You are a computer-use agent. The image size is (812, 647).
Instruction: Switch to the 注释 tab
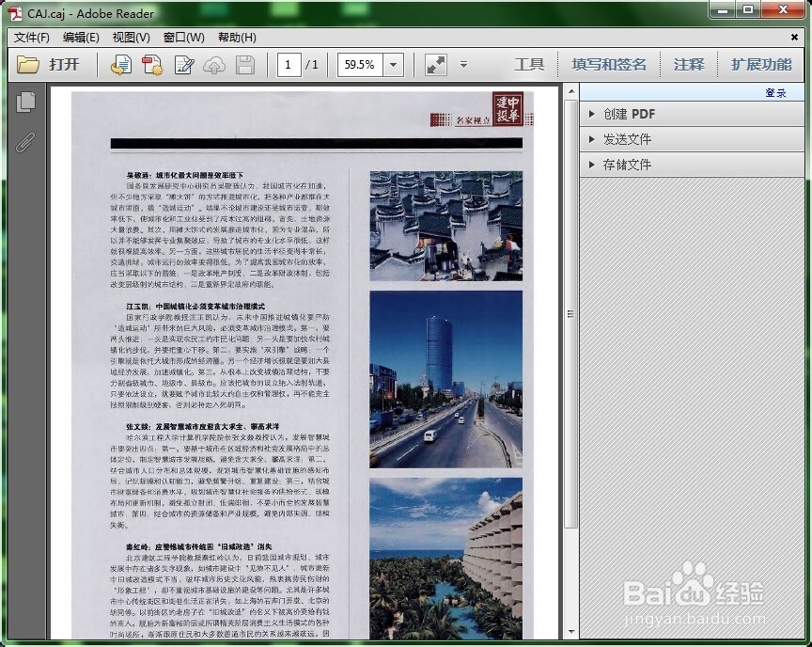(689, 64)
